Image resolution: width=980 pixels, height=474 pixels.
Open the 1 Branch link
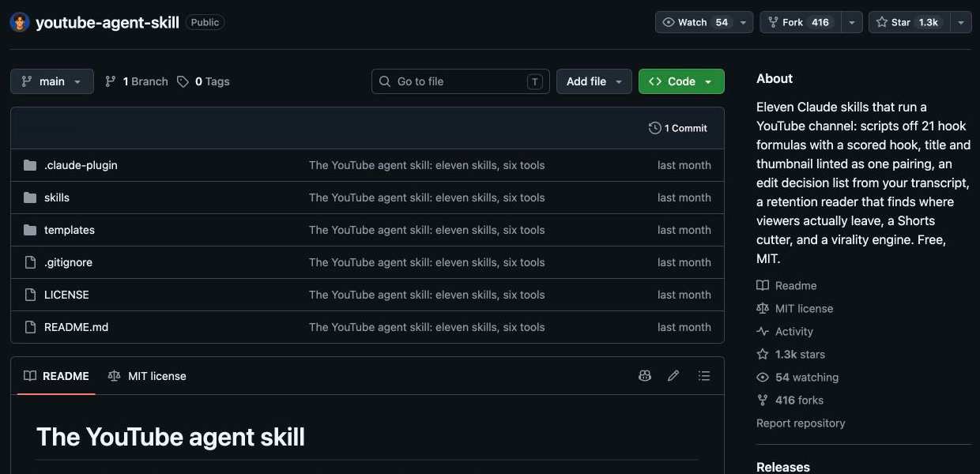pyautogui.click(x=136, y=81)
